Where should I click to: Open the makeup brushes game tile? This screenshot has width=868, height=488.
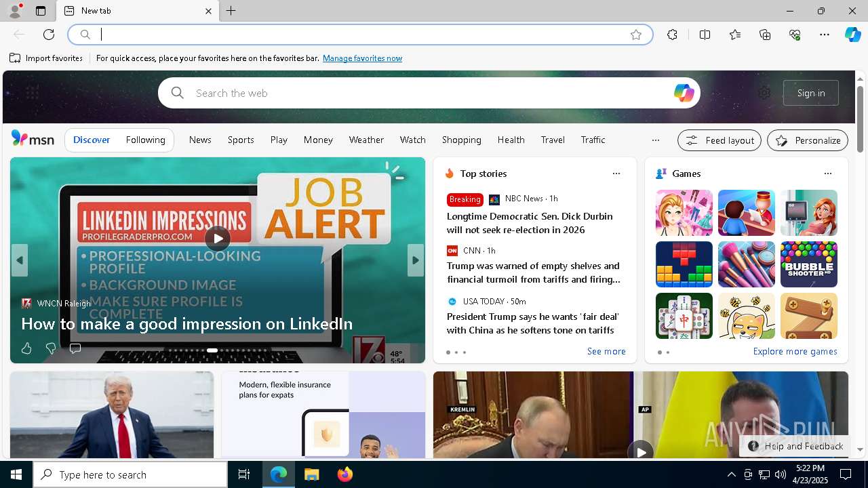point(747,264)
